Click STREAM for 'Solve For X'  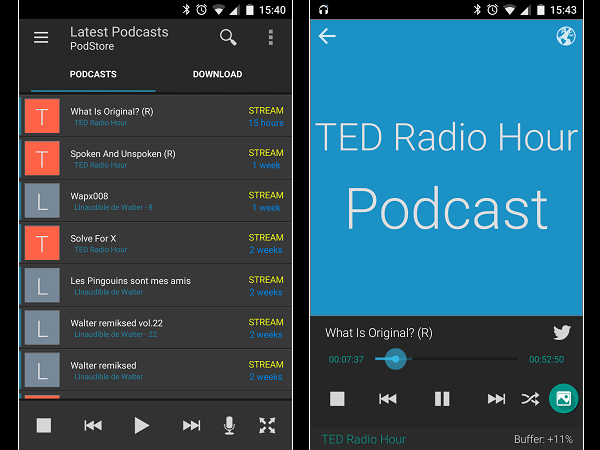tap(265, 237)
